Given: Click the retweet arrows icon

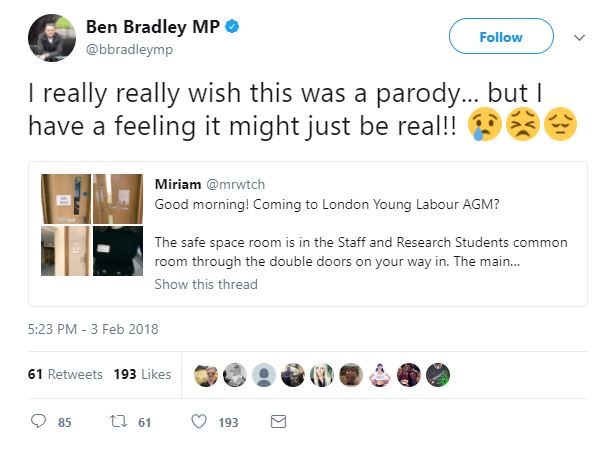Looking at the screenshot, I should tap(116, 422).
